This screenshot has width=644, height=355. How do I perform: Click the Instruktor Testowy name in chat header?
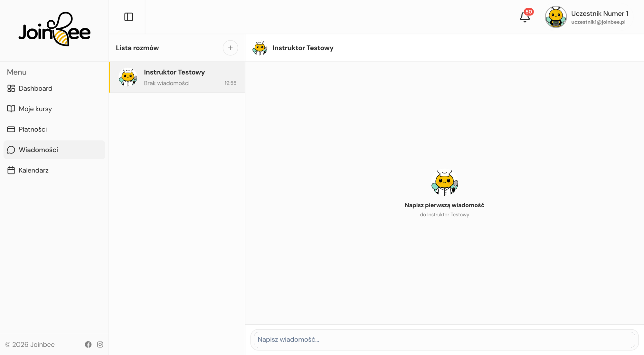(303, 48)
